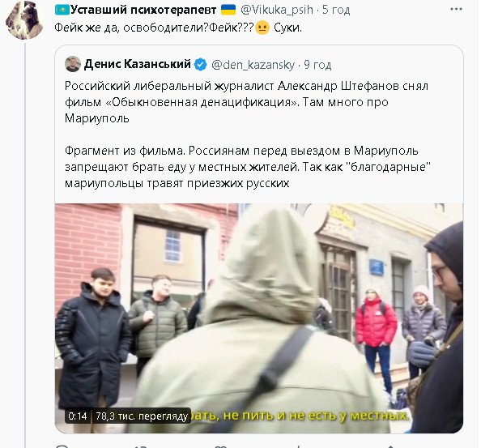Image resolution: width=481 pixels, height=448 pixels.
Task: Click the blue verified badge next to Денис Казанський
Action: tap(201, 65)
